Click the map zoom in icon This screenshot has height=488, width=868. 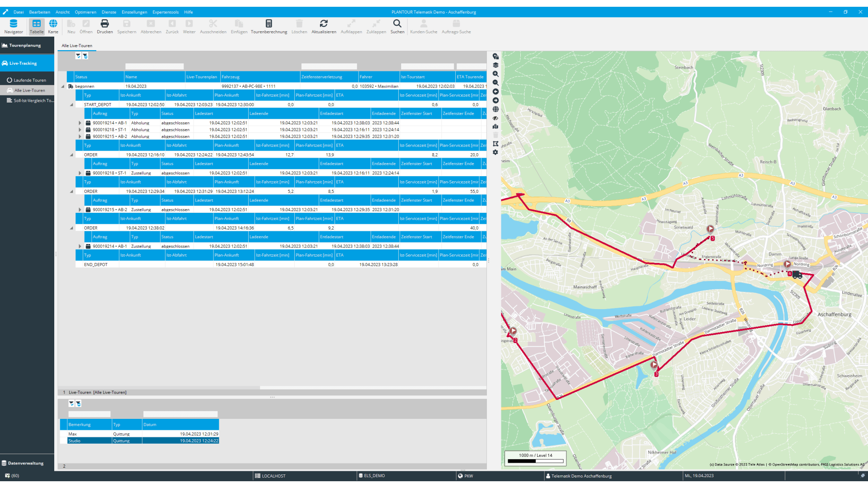click(495, 74)
